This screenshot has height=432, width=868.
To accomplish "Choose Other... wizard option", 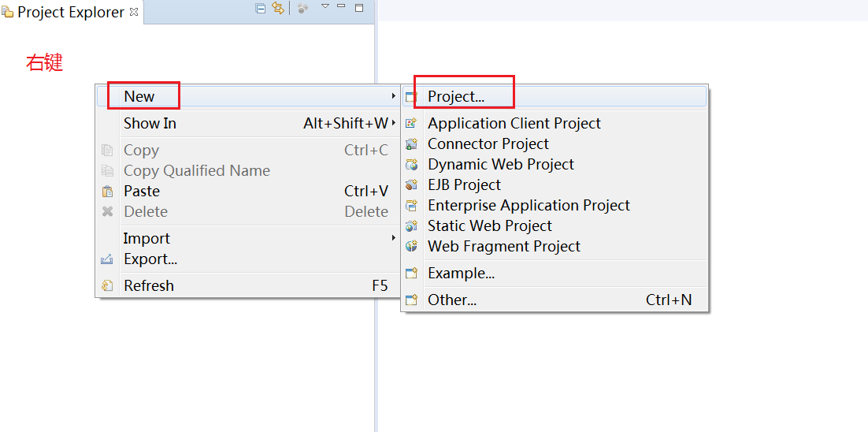I will tap(452, 300).
